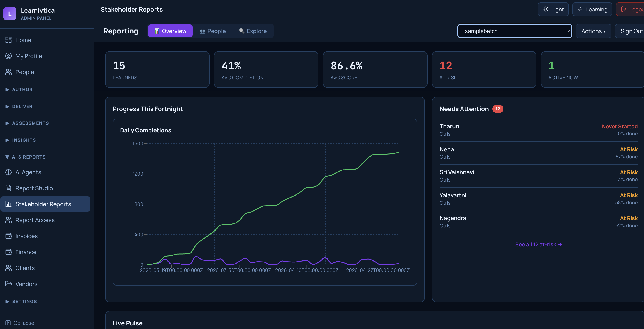Switch to the Explore tab
This screenshot has height=329, width=644.
tap(253, 31)
